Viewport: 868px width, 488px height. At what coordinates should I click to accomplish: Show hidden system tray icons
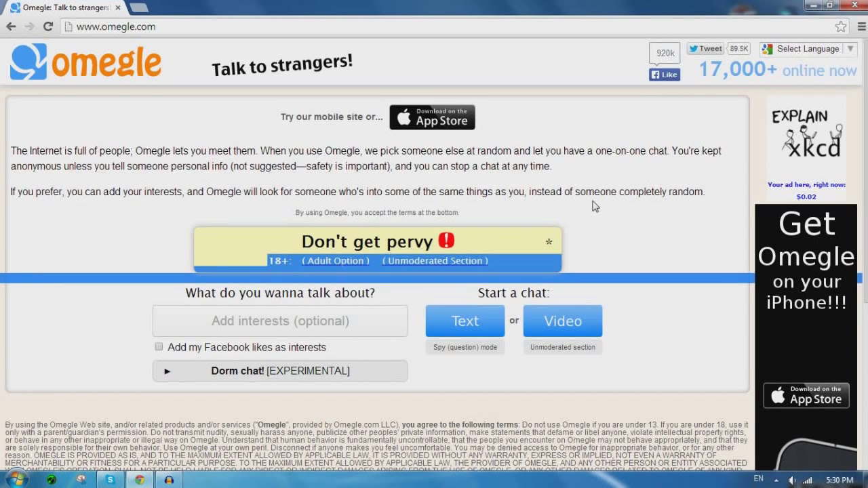point(776,480)
